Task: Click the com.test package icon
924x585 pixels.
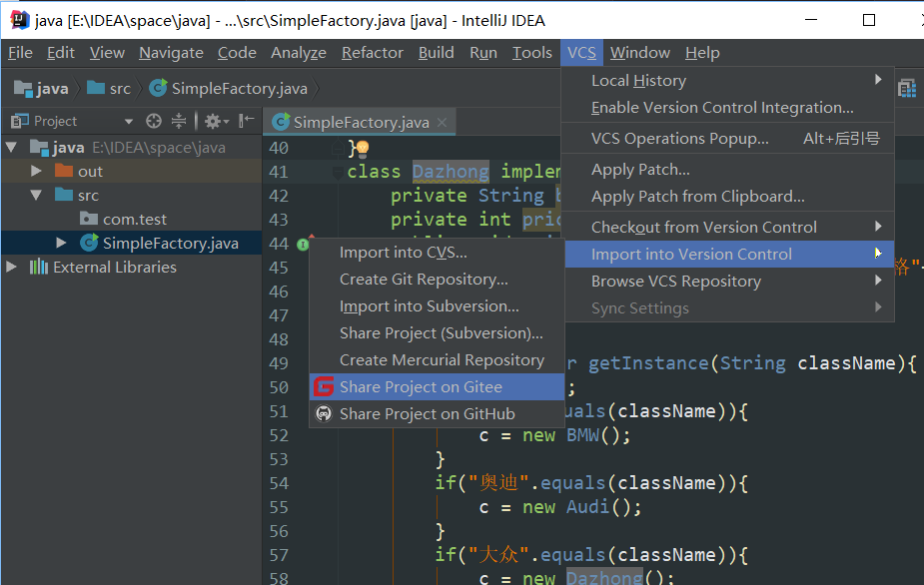Action: pyautogui.click(x=89, y=219)
